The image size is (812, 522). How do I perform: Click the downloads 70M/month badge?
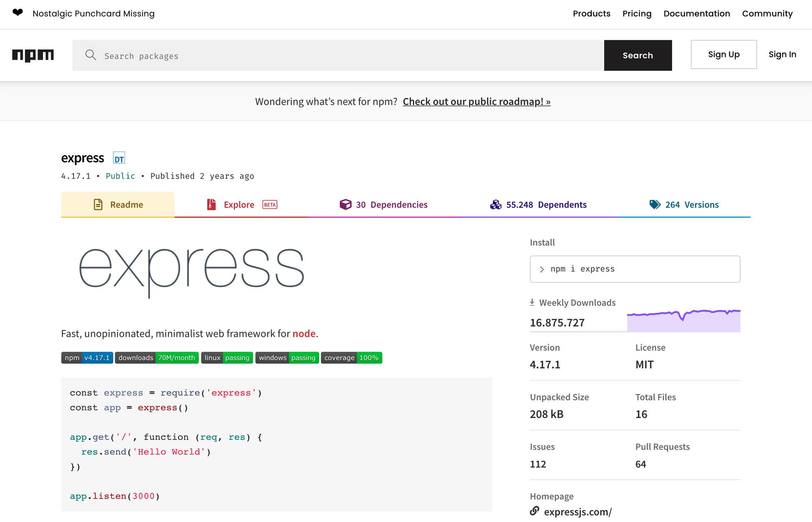click(157, 358)
